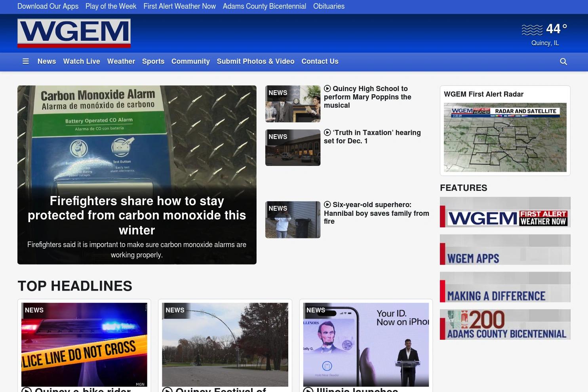The image size is (588, 392).
Task: Open the Weather menu item
Action: (121, 61)
